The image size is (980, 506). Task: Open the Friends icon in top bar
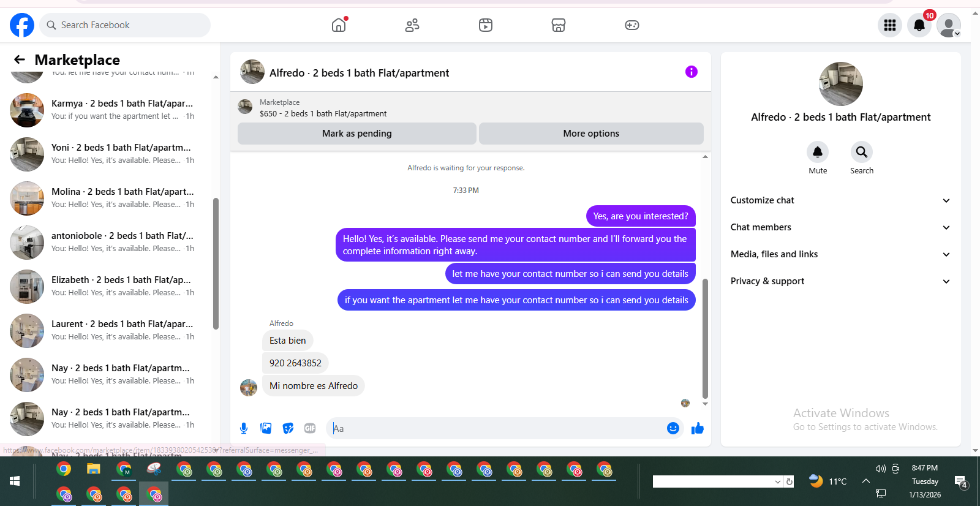[x=412, y=25]
